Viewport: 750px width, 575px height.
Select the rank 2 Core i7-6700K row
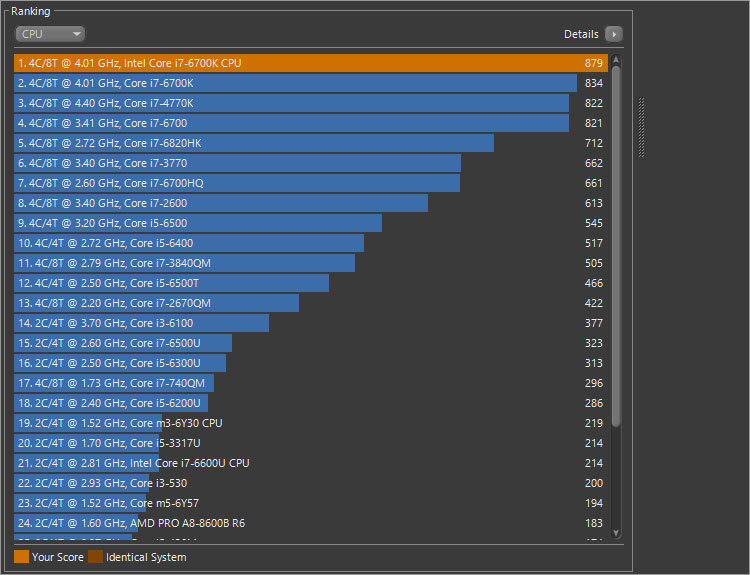tap(311, 83)
